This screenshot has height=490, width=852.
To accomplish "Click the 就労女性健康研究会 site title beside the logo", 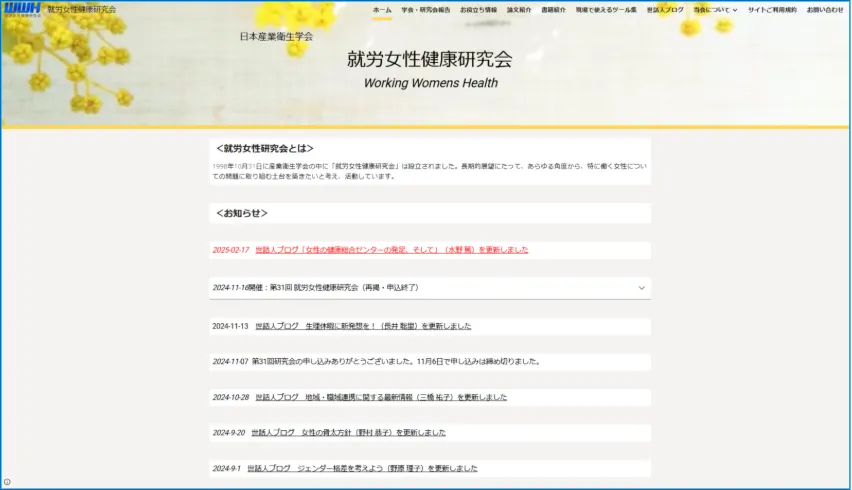I will tap(82, 9).
